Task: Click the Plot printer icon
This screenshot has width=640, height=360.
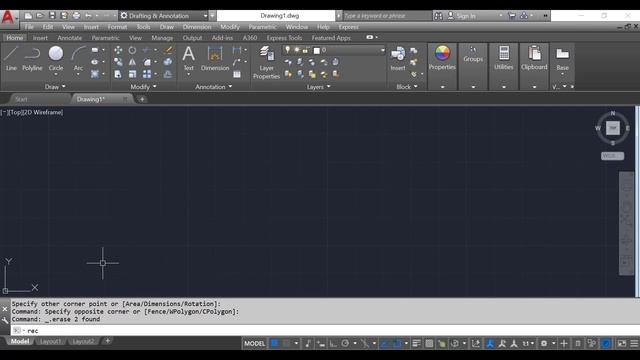Action: coord(76,16)
